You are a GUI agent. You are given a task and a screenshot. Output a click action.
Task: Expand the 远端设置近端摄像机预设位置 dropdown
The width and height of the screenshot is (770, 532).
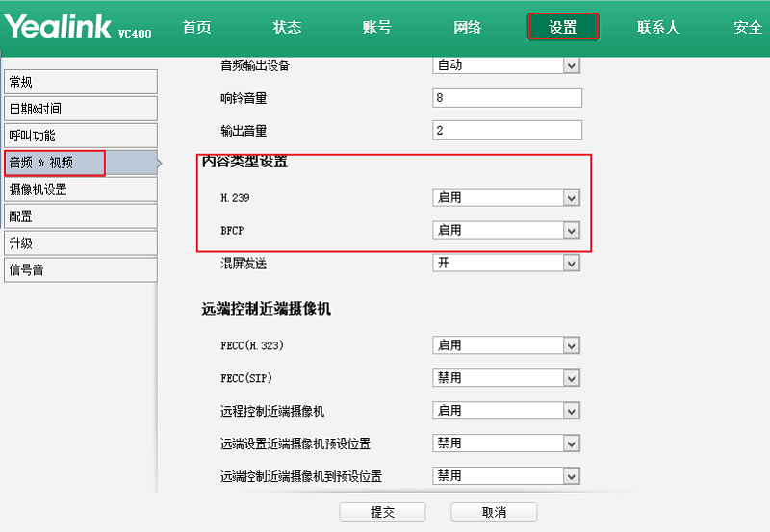point(506,443)
